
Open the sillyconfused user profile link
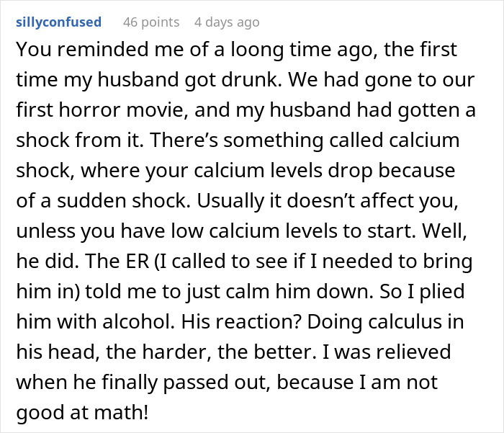(58, 22)
